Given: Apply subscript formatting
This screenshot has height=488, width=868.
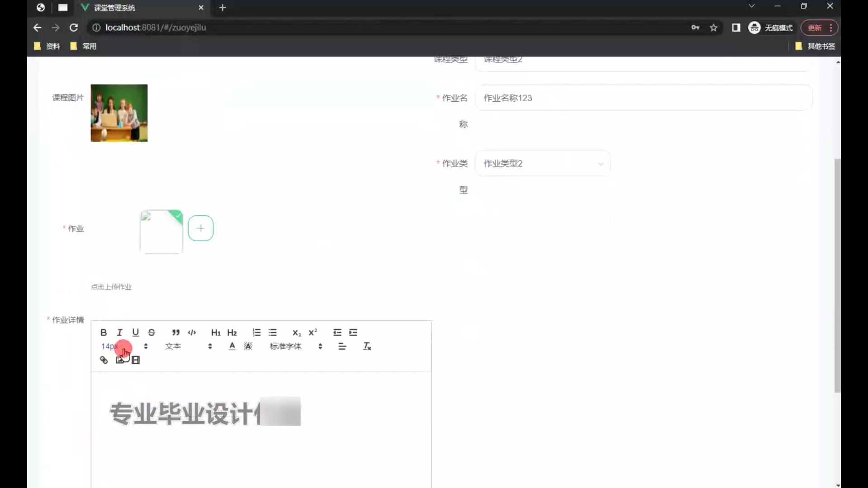Looking at the screenshot, I should coord(297,333).
